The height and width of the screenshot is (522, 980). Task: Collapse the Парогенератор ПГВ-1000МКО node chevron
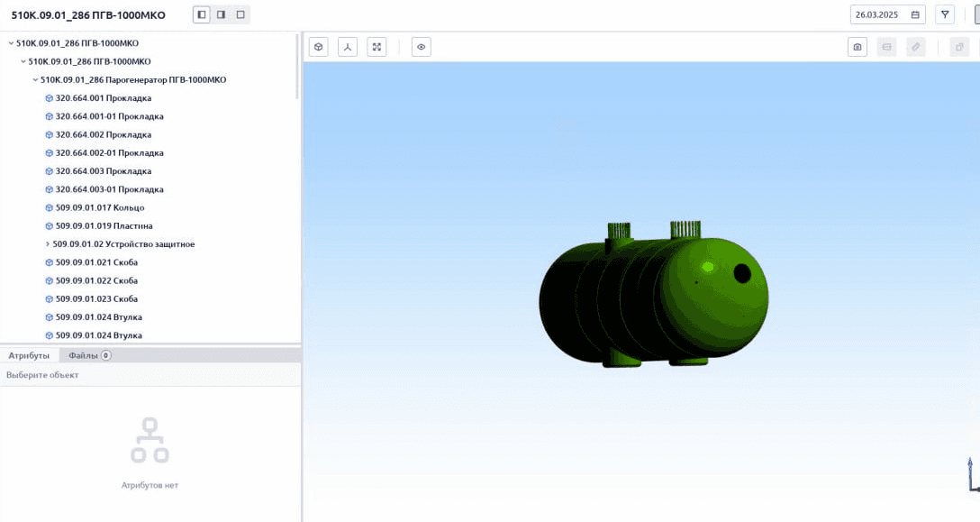tap(36, 79)
